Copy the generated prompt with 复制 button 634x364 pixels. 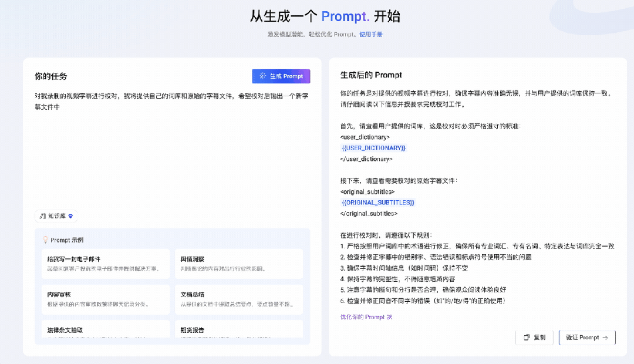(535, 338)
